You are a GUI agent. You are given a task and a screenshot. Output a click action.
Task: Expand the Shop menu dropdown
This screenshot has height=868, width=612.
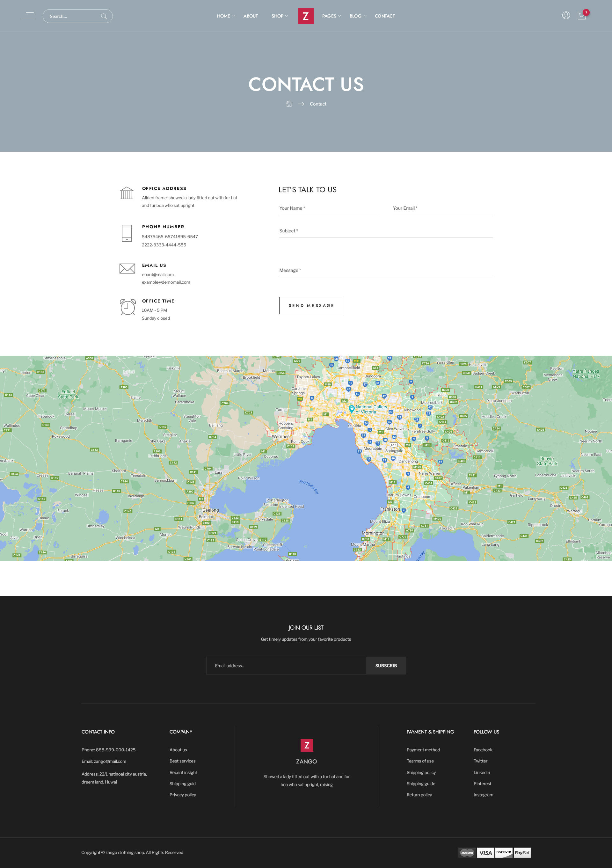[279, 16]
